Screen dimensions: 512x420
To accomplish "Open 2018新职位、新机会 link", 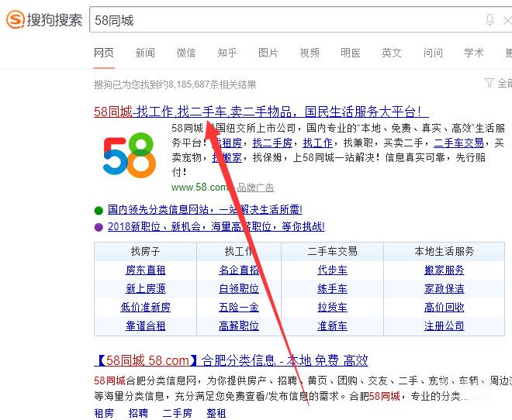I will coord(216,226).
